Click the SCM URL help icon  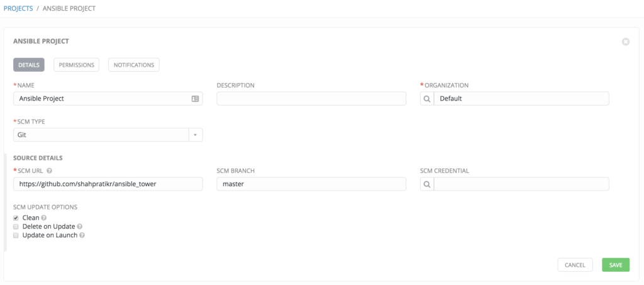[x=49, y=170]
